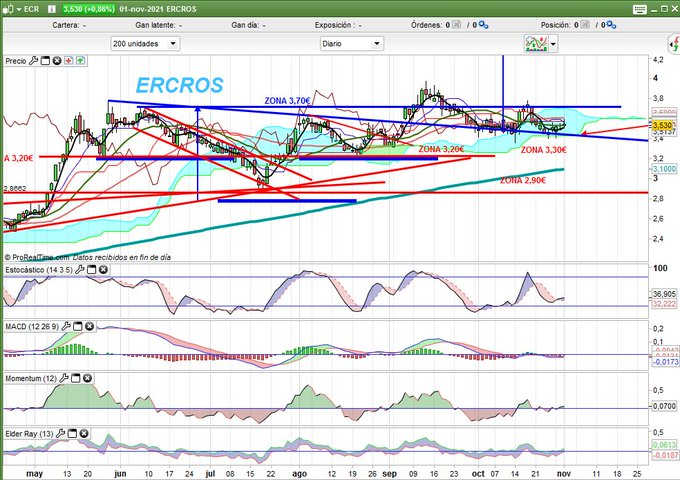Remove the MACD indicator panel
Screen dimensions: 680x480
[x=89, y=326]
